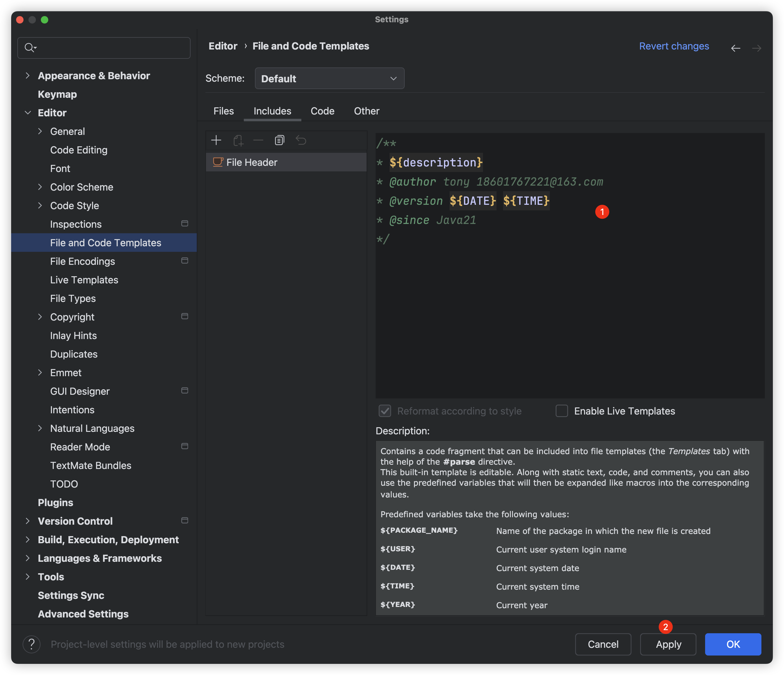Expand the Code Style section
The image size is (784, 675).
click(x=40, y=205)
